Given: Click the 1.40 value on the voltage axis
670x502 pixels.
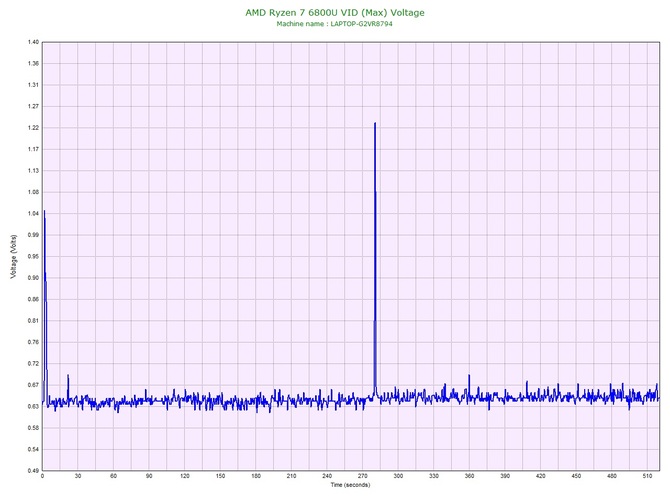Looking at the screenshot, I should click(33, 42).
